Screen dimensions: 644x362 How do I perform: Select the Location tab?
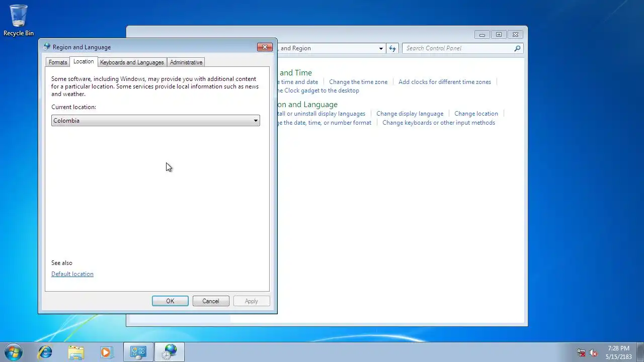pyautogui.click(x=84, y=61)
